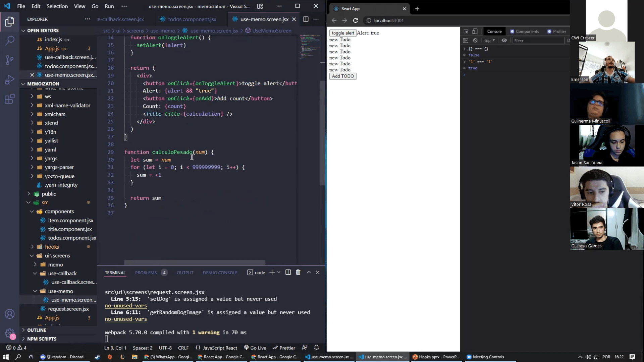The width and height of the screenshot is (644, 362).
Task: Collapse the use-callback folder
Action: pos(35,274)
